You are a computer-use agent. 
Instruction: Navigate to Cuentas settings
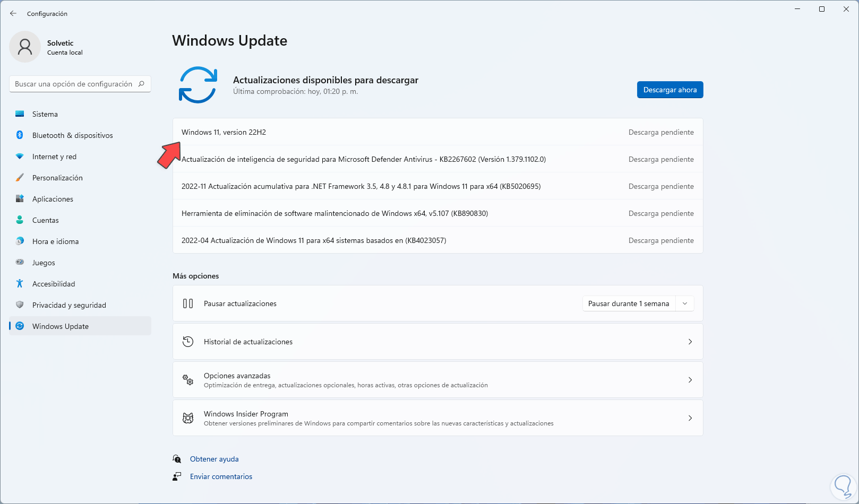tap(80, 220)
